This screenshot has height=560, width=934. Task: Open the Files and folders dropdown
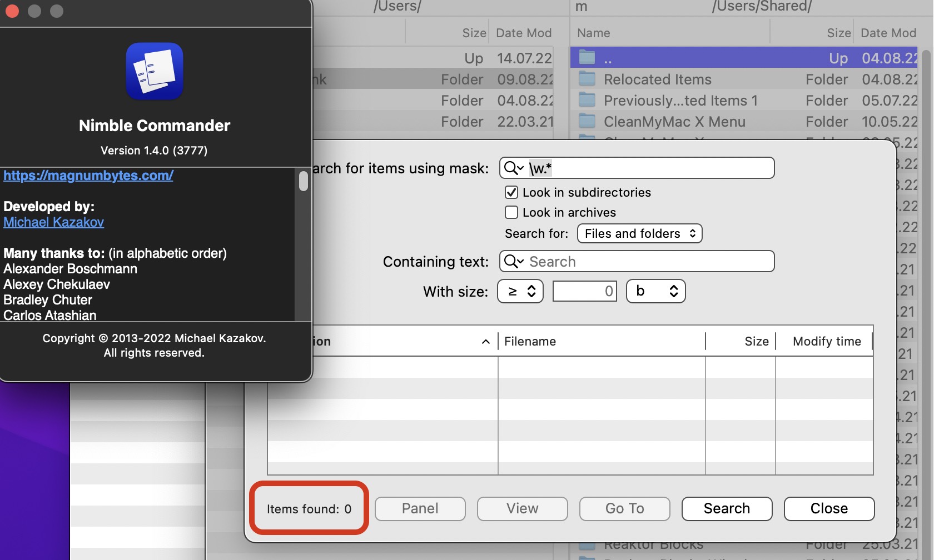[x=640, y=233]
